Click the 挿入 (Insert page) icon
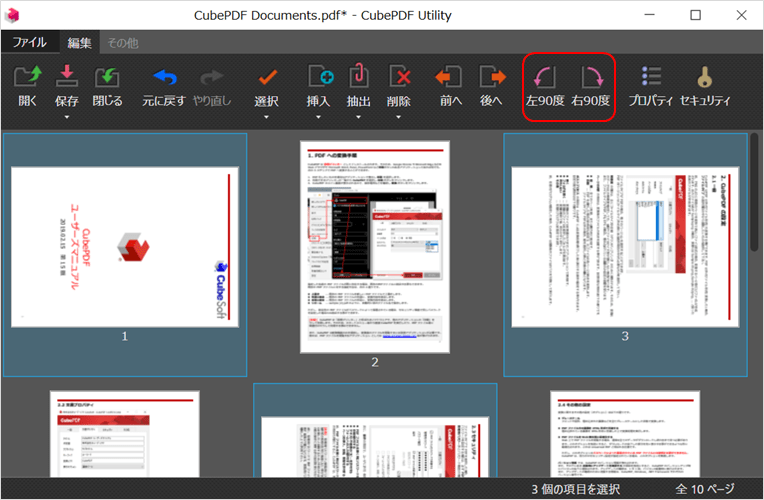764x500 pixels. point(320,77)
